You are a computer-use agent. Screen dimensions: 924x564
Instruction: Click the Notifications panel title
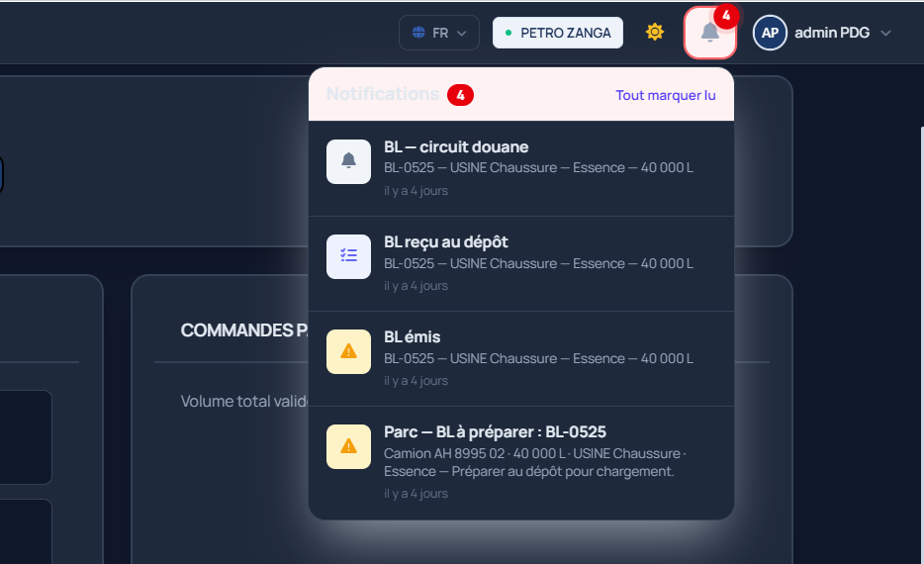[x=383, y=94]
